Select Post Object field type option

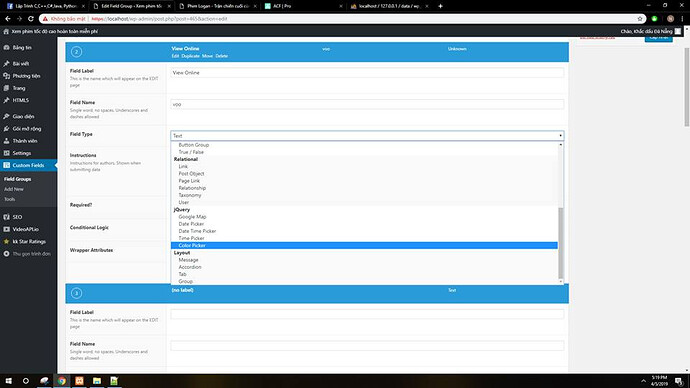(x=191, y=174)
